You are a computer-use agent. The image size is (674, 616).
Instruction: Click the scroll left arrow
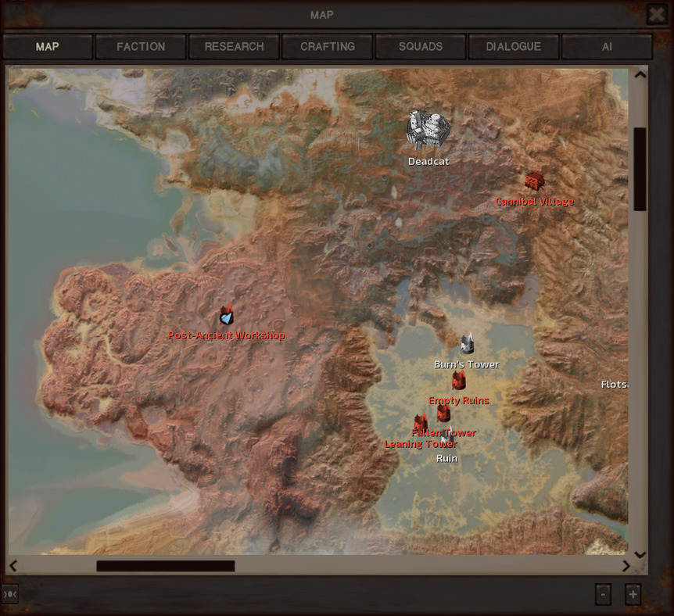pos(13,566)
